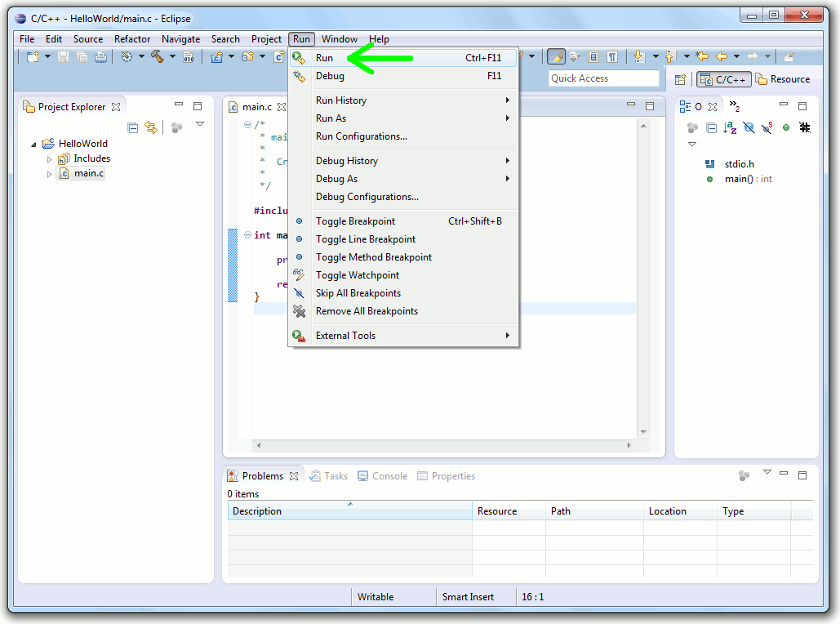The image size is (840, 624).
Task: Switch to the Resource perspective
Action: pos(783,79)
